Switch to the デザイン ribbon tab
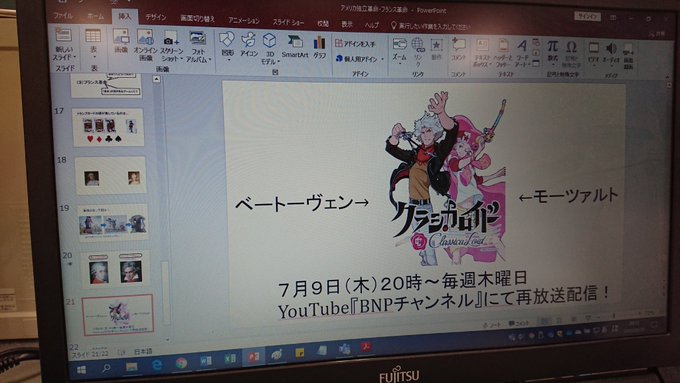Screen dimensions: 680x383 (x=156, y=17)
